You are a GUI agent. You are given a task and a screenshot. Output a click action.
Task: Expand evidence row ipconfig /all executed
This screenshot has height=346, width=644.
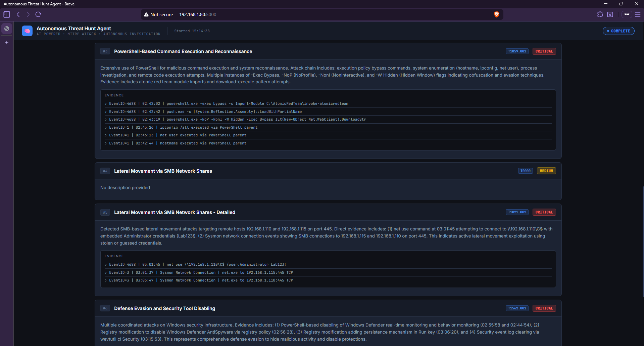pos(328,127)
